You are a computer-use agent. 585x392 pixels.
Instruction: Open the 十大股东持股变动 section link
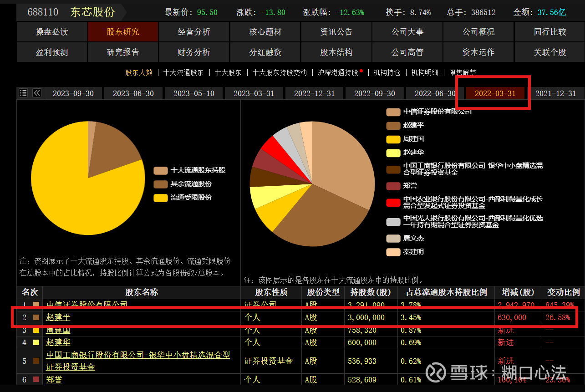[x=280, y=72]
